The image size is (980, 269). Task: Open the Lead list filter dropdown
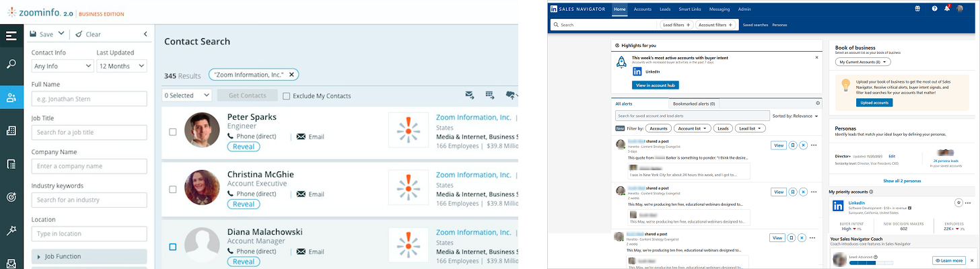pyautogui.click(x=750, y=128)
